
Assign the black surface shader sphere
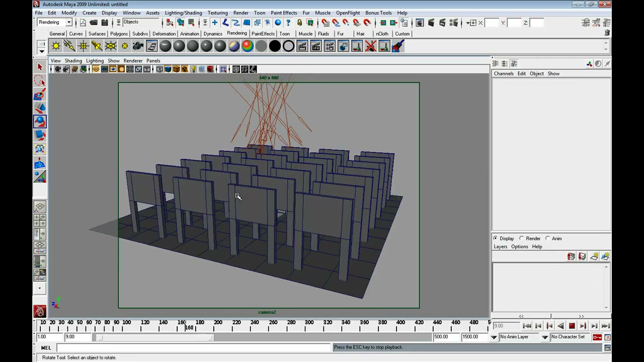275,46
